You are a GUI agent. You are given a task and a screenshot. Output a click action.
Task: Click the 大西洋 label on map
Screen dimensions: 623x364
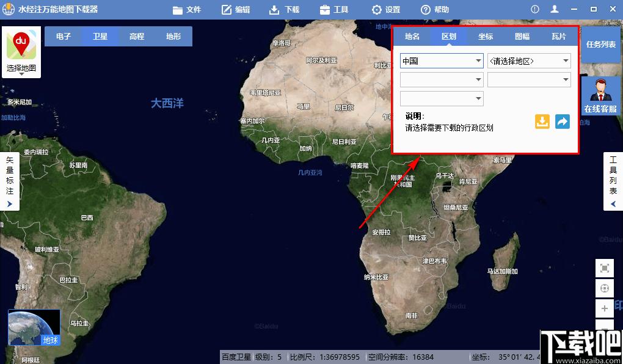[167, 103]
